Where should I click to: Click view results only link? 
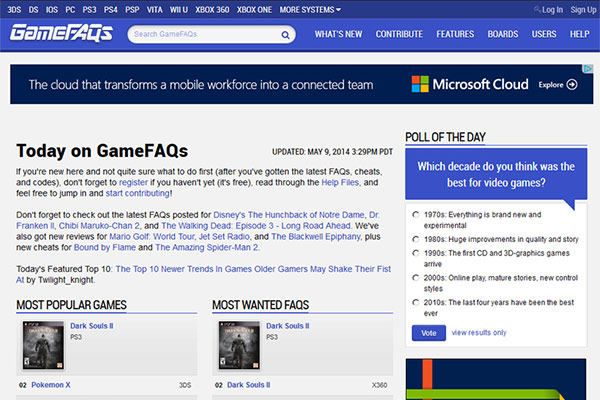(479, 332)
